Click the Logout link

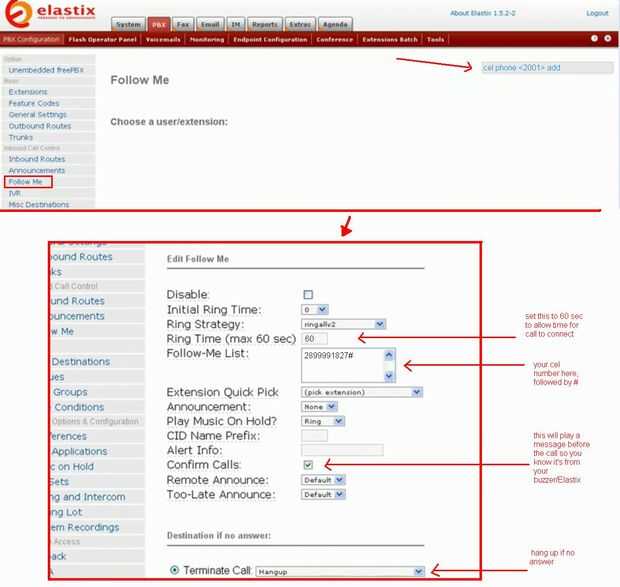(x=597, y=13)
